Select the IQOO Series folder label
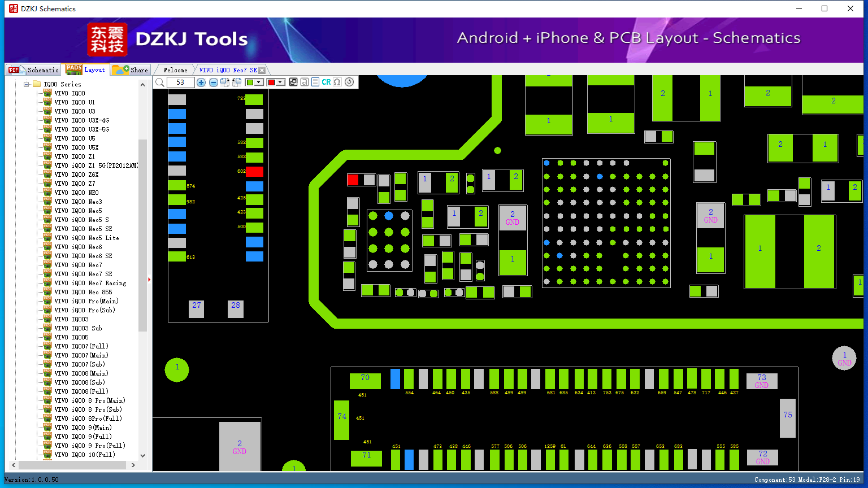The height and width of the screenshot is (488, 868). (62, 84)
